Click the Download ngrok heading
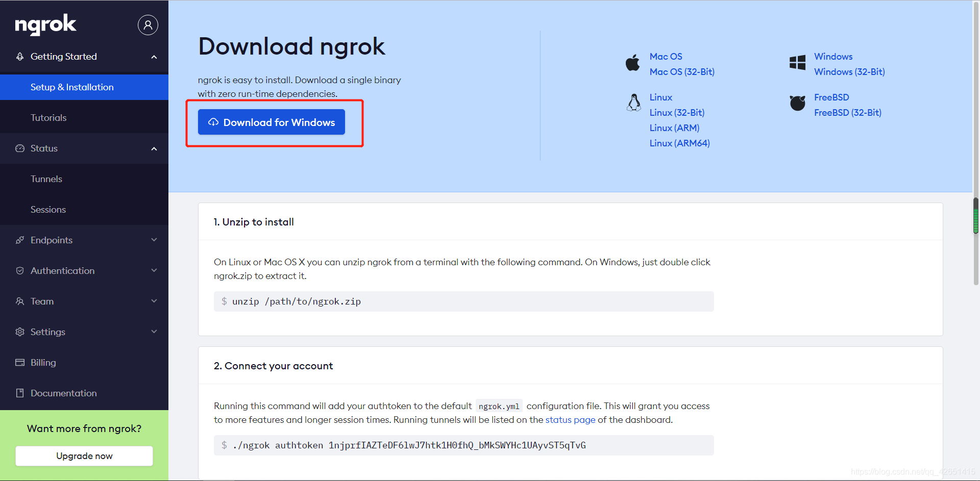The height and width of the screenshot is (481, 980). (291, 46)
